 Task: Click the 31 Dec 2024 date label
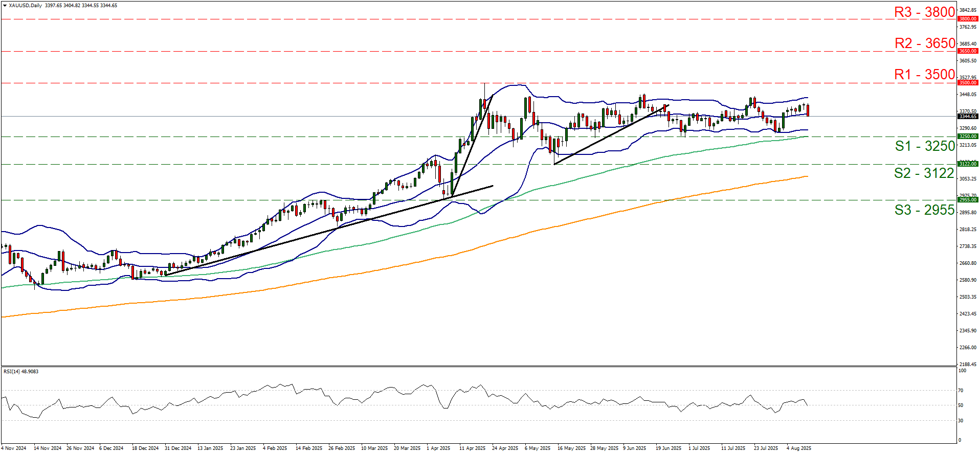[x=178, y=448]
